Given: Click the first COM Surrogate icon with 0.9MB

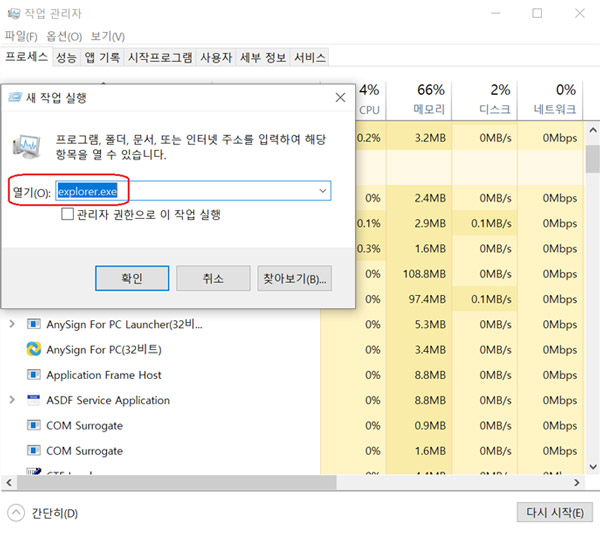Looking at the screenshot, I should click(x=34, y=425).
